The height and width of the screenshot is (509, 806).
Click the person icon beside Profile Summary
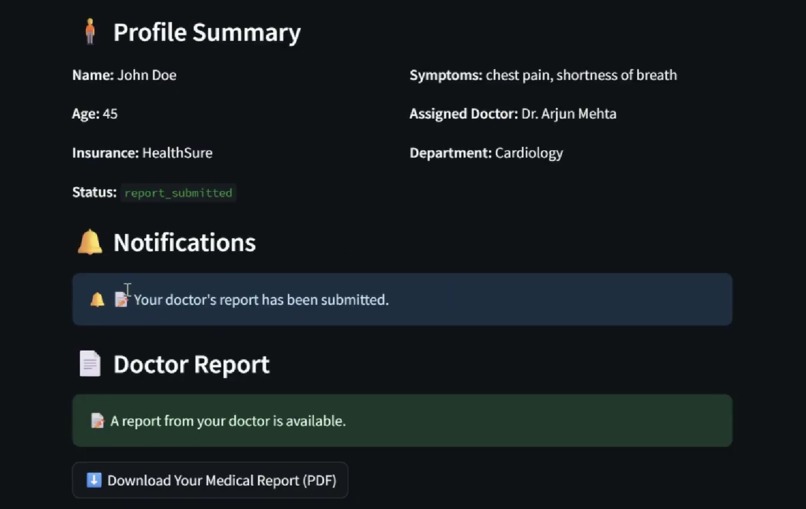point(90,31)
